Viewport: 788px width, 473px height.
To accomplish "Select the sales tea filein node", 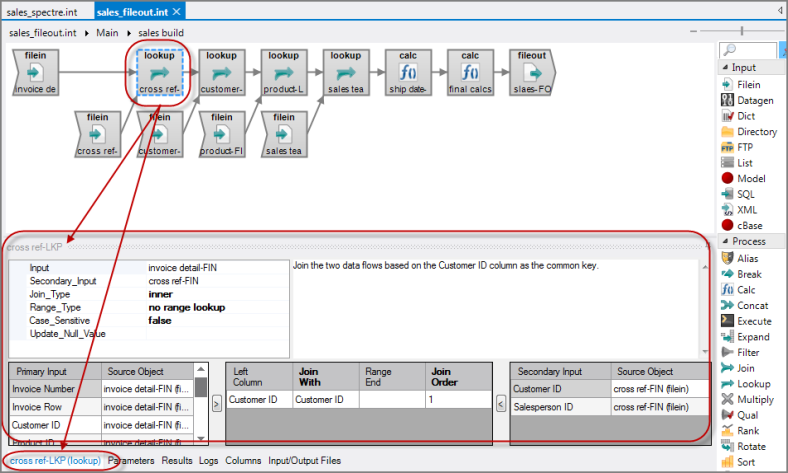I will tap(284, 134).
